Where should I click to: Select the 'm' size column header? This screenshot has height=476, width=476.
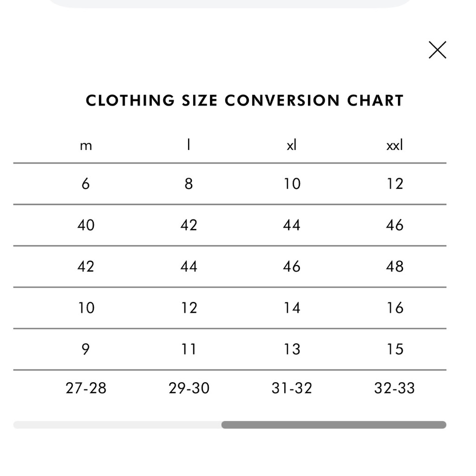click(x=86, y=146)
